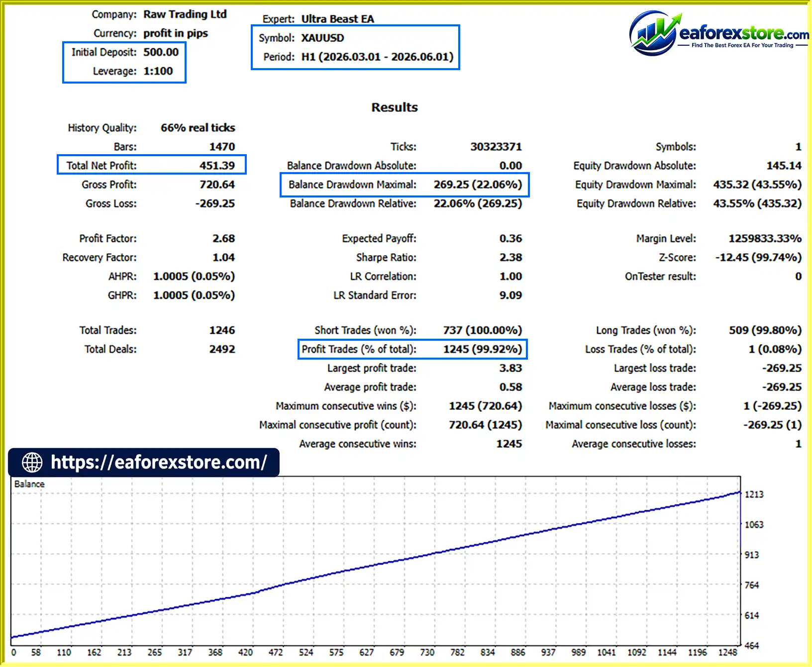Click the Total Deals value 2492
The image size is (812, 667).
222,349
